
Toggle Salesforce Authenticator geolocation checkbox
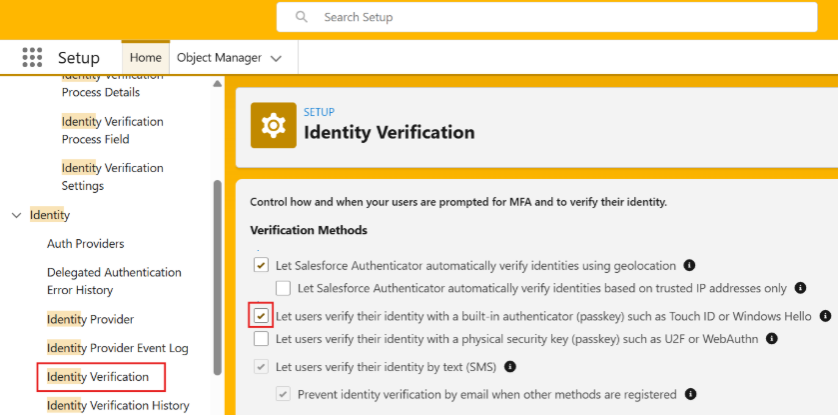coord(261,265)
